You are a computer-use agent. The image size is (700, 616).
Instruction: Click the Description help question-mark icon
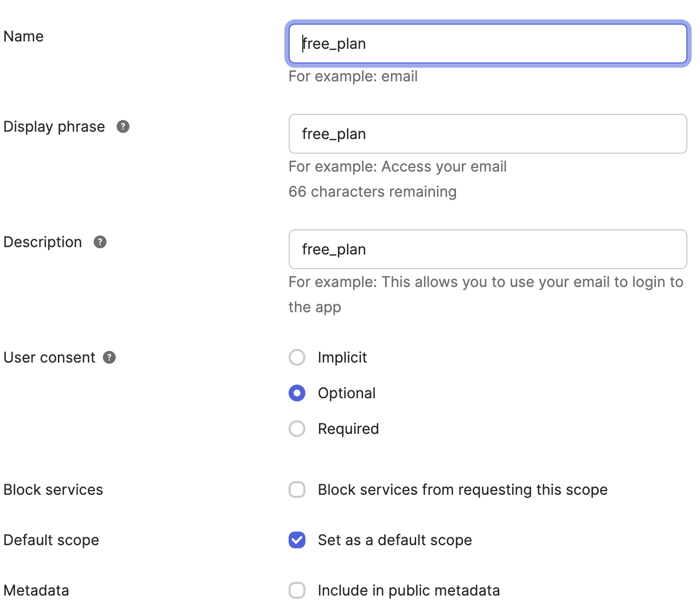pos(100,242)
